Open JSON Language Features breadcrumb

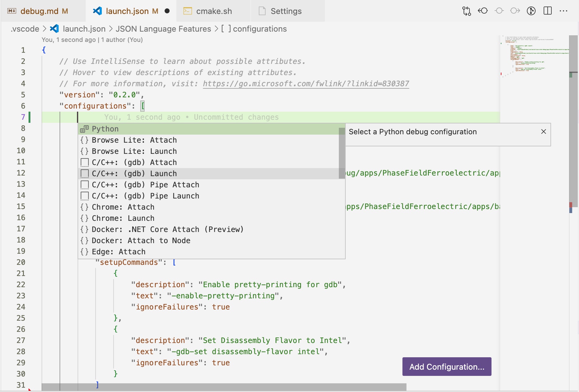[x=163, y=29]
